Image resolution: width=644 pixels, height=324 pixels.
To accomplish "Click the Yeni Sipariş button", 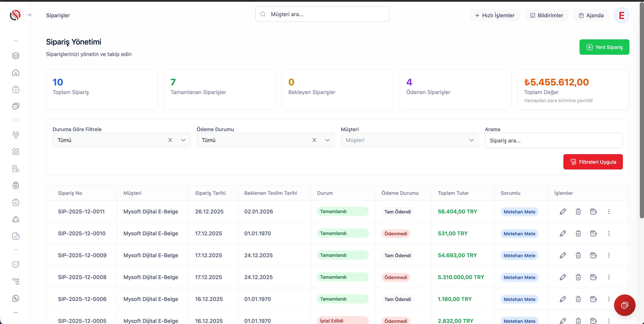I will point(604,47).
